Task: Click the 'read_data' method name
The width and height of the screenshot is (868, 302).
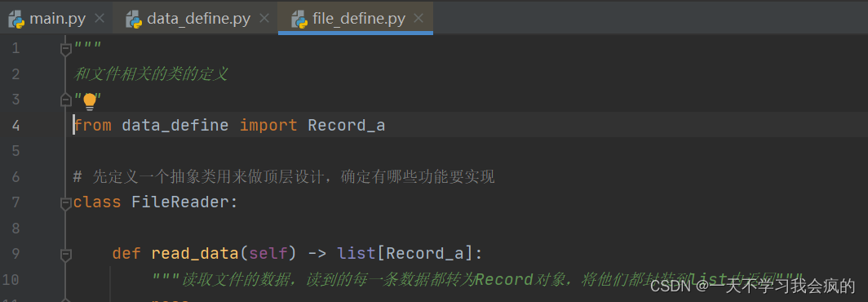Action: click(x=195, y=254)
